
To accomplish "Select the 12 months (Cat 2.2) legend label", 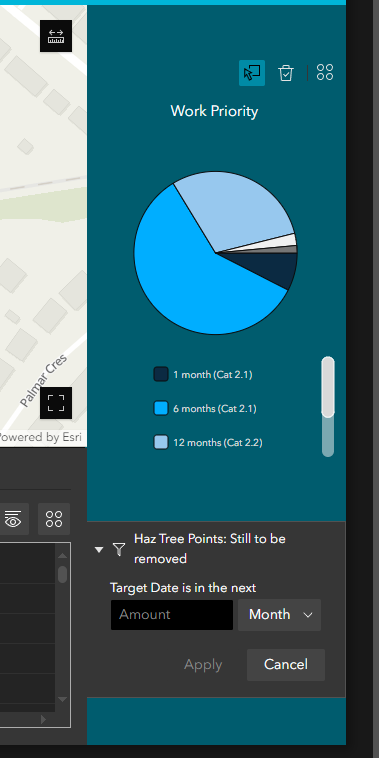I will tap(218, 443).
